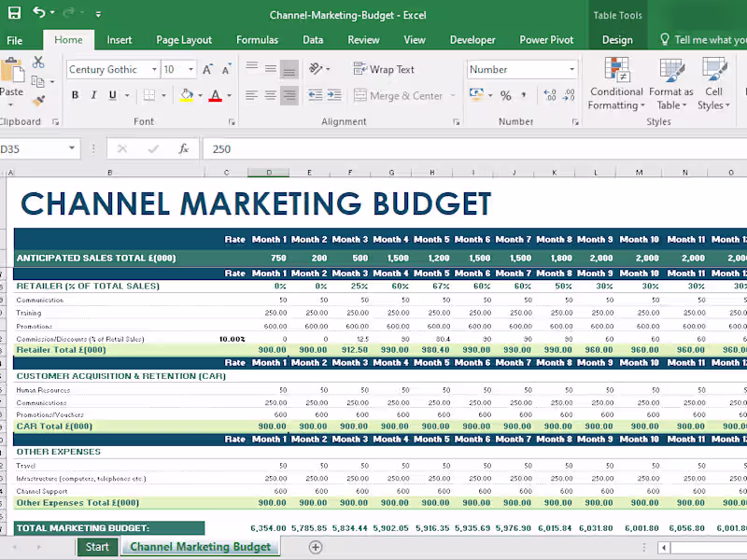Open the font size dropdown
Screen dimensions: 747x560
coord(191,70)
